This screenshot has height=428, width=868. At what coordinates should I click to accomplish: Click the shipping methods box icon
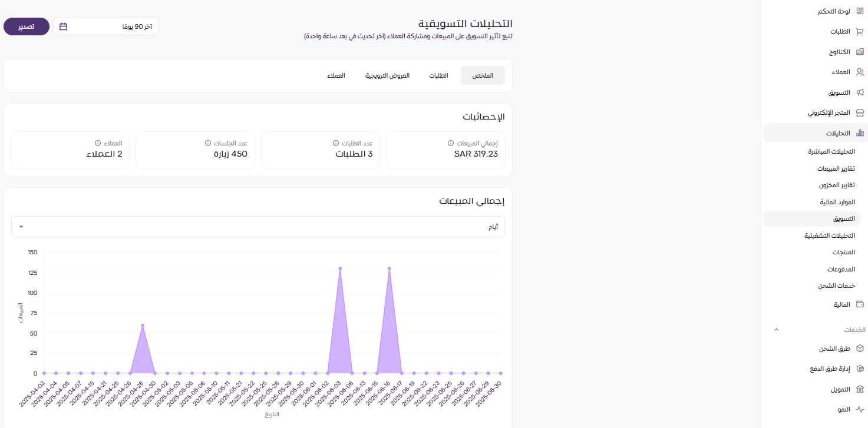pos(860,349)
